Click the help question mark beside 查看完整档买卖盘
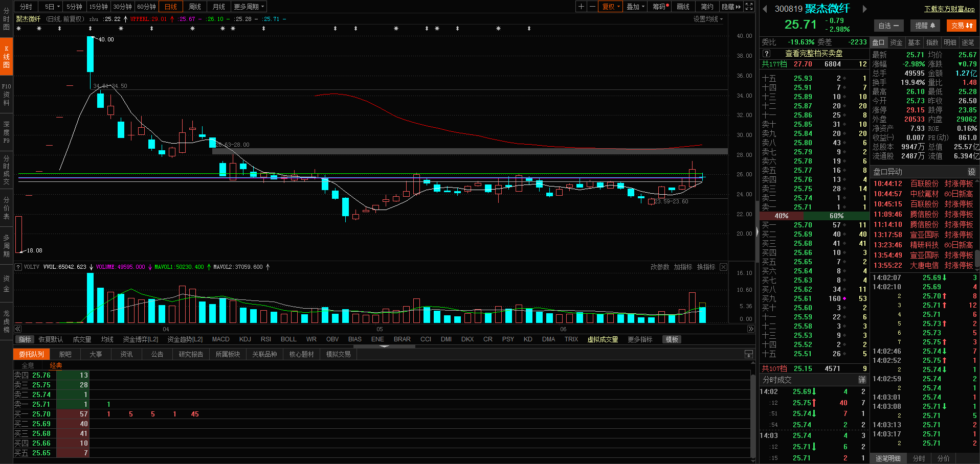This screenshot has height=464, width=980. tap(766, 54)
